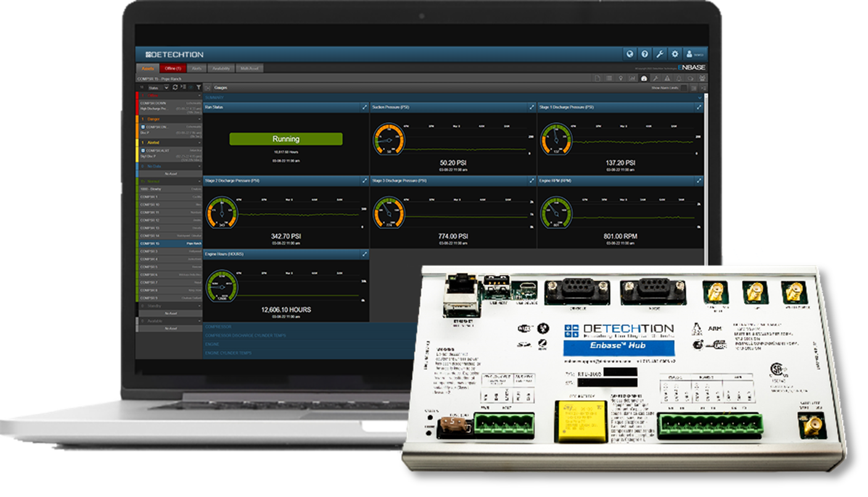Select the gauges dashboard view icon
Image resolution: width=868 pixels, height=497 pixels.
pos(644,78)
